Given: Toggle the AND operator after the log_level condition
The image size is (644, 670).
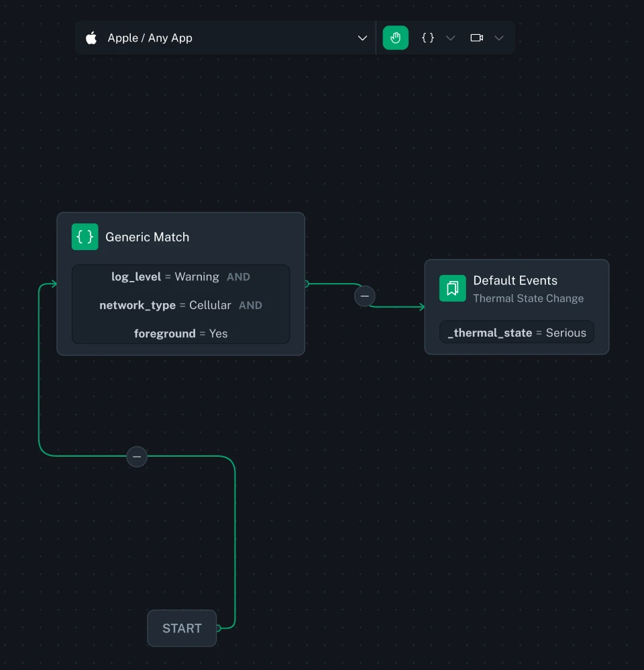Looking at the screenshot, I should click(x=238, y=276).
